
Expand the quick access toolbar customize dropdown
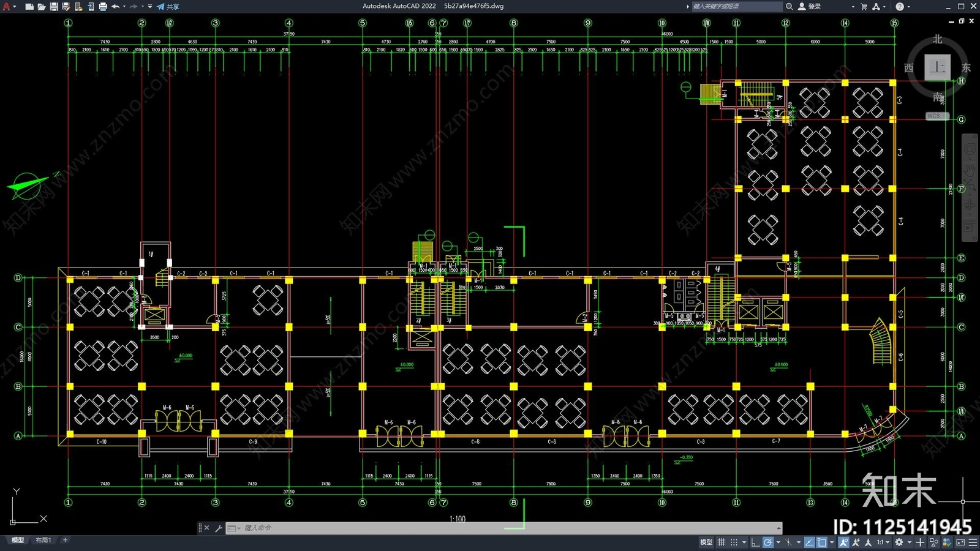150,7
